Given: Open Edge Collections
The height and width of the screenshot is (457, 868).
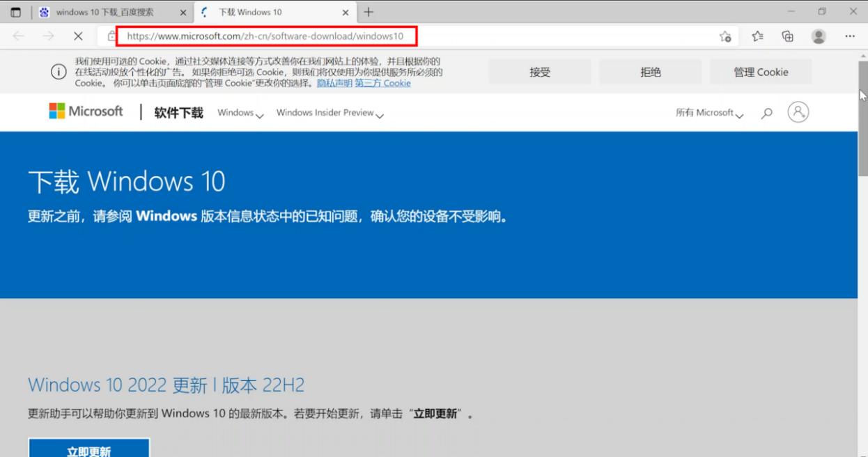Looking at the screenshot, I should click(x=787, y=36).
